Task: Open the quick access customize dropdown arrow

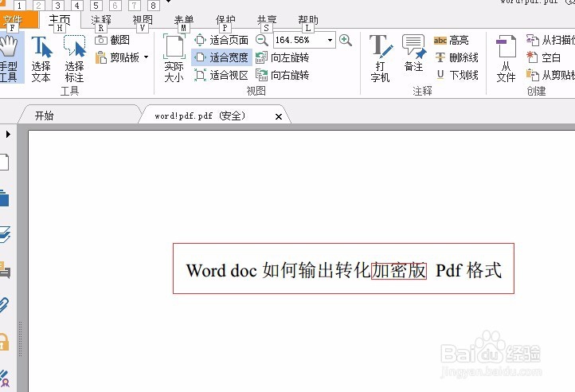Action: click(x=168, y=2)
